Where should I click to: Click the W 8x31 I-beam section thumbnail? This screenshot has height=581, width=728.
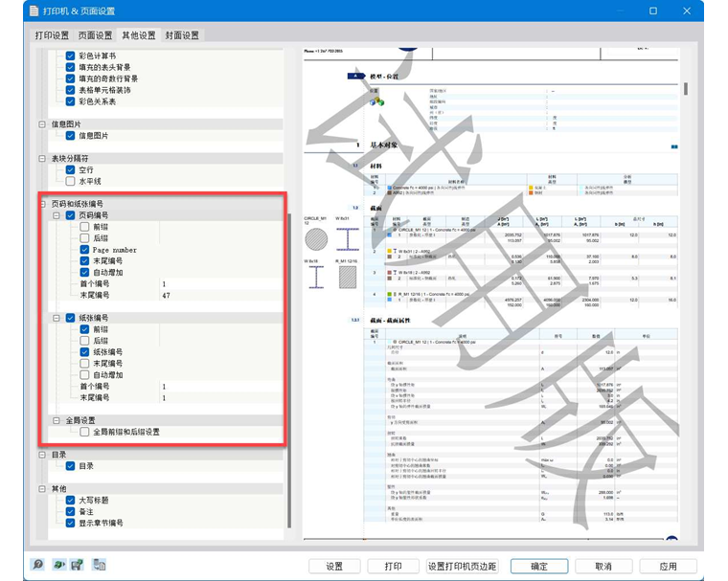pos(348,239)
